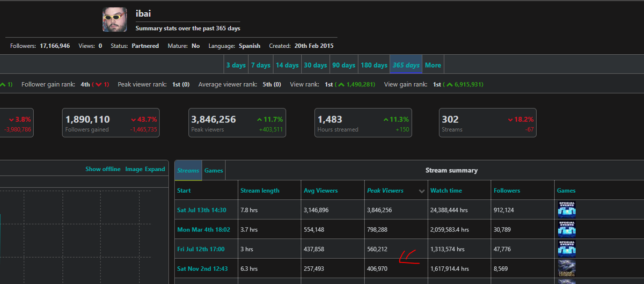
Task: Click the Language Spanish text
Action: point(235,46)
